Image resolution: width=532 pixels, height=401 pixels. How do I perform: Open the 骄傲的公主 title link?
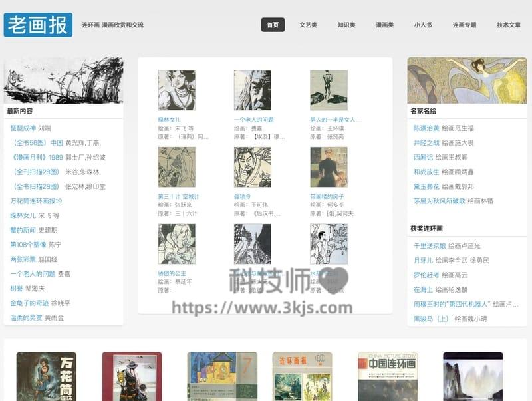pos(172,273)
